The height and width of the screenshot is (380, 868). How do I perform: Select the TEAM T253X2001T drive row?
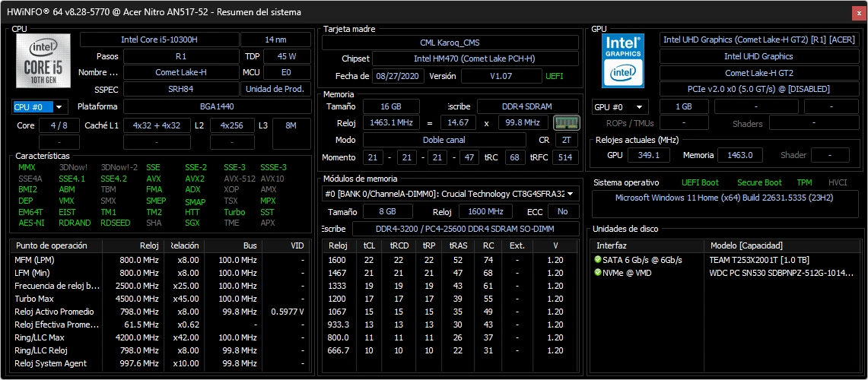coord(725,259)
